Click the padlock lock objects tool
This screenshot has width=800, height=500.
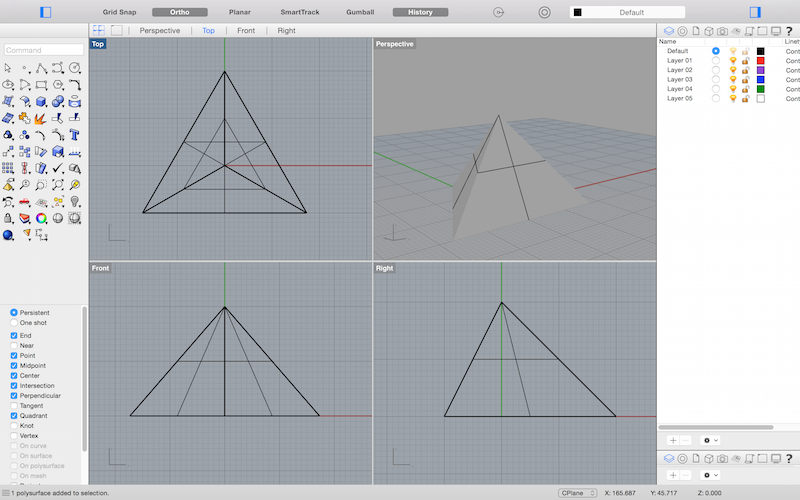pos(8,218)
